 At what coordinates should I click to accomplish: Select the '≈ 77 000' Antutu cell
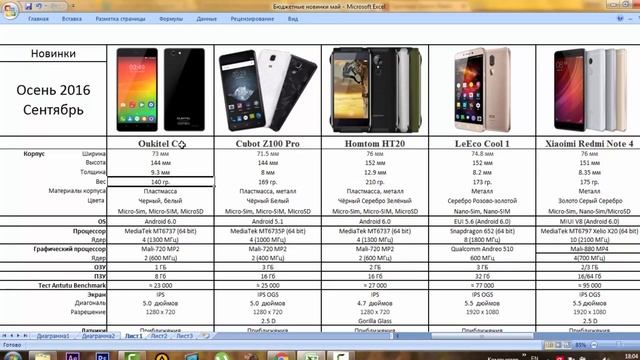[x=482, y=285]
